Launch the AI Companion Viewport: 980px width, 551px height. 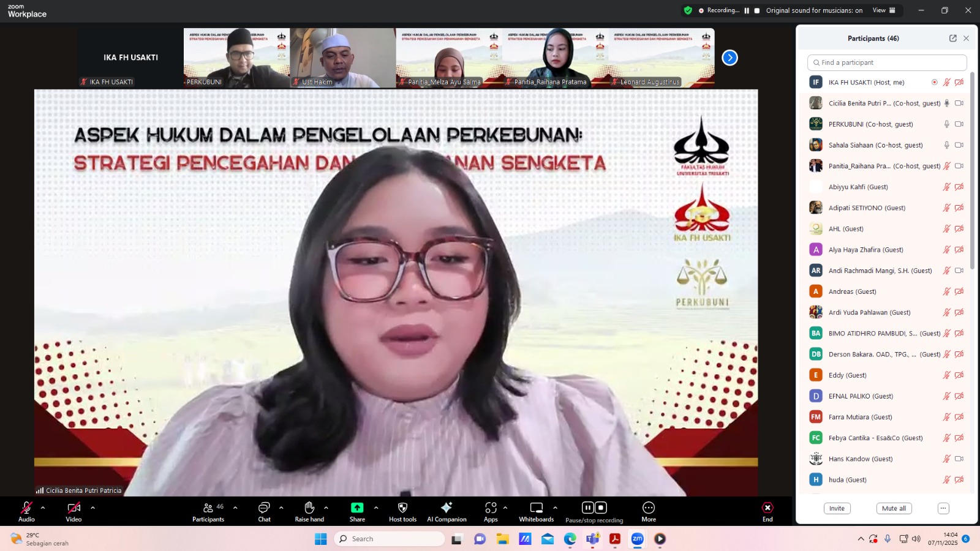click(x=447, y=508)
